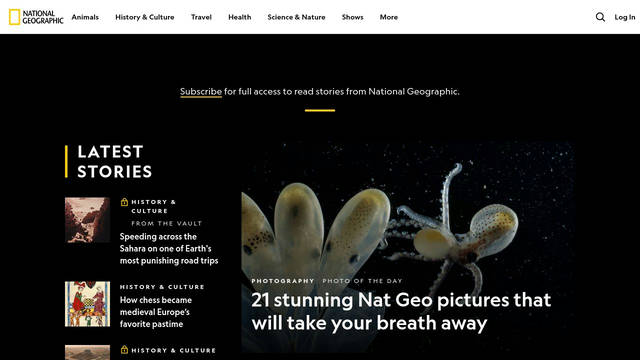This screenshot has height=360, width=640.
Task: Click History & Culture label above chess story
Action: coord(162,287)
